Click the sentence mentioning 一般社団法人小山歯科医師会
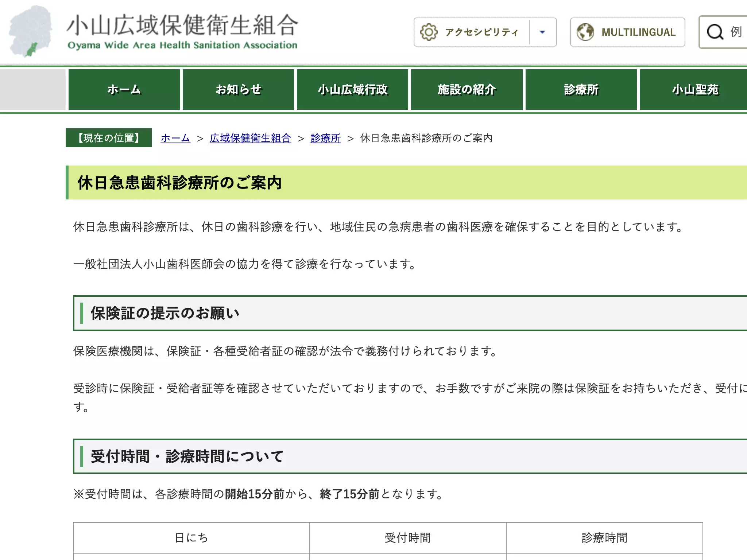Image resolution: width=747 pixels, height=560 pixels. (245, 264)
